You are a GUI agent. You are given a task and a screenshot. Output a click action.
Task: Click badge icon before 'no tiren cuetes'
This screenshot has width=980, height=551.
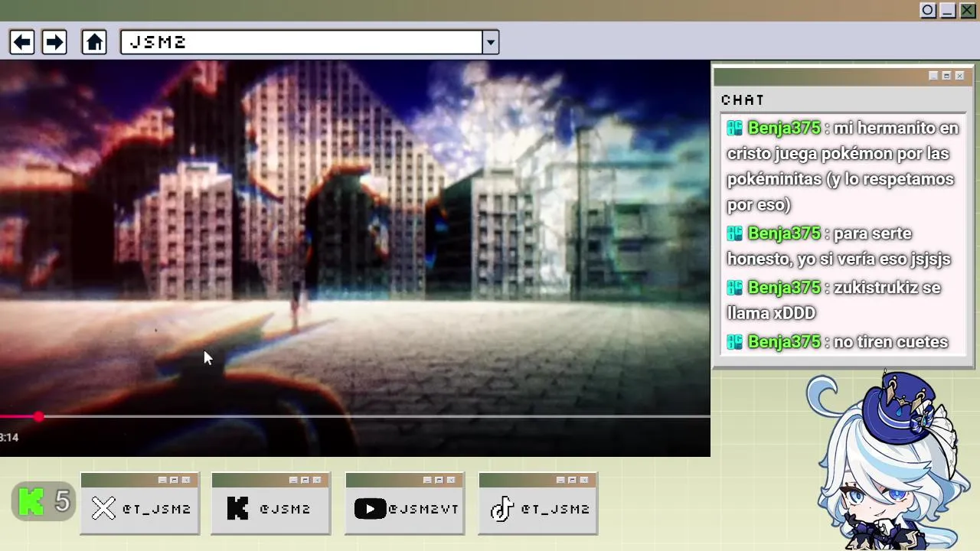pos(735,342)
